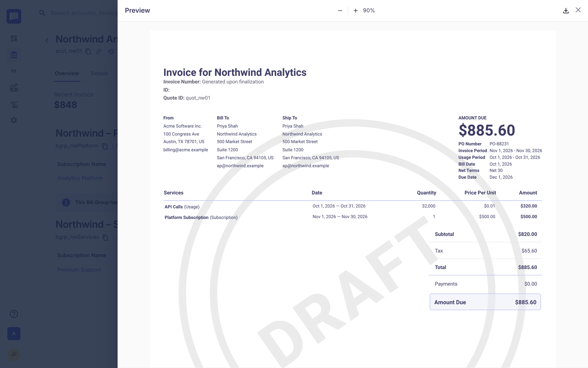Click info icon in Bill Group notice
This screenshot has width=588, height=368.
pos(66,202)
